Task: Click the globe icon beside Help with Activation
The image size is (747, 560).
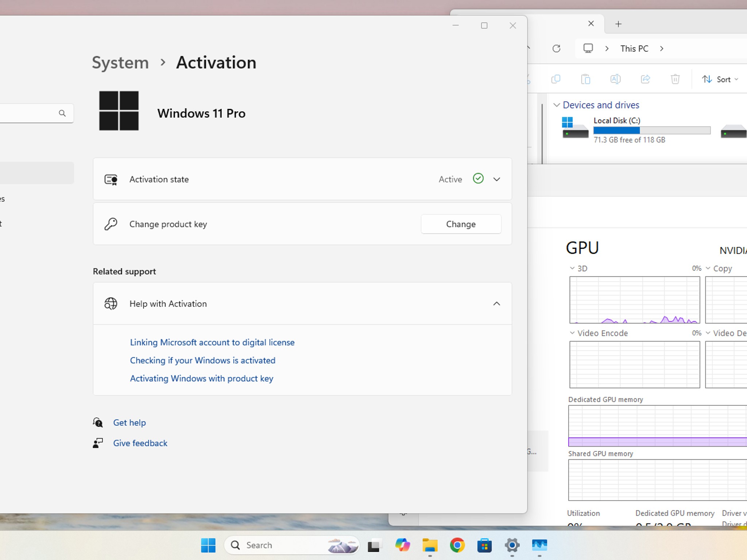Action: coord(111,304)
